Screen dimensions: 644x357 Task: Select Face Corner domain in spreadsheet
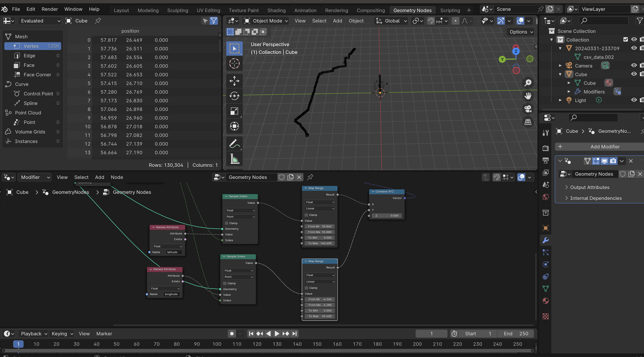point(32,75)
